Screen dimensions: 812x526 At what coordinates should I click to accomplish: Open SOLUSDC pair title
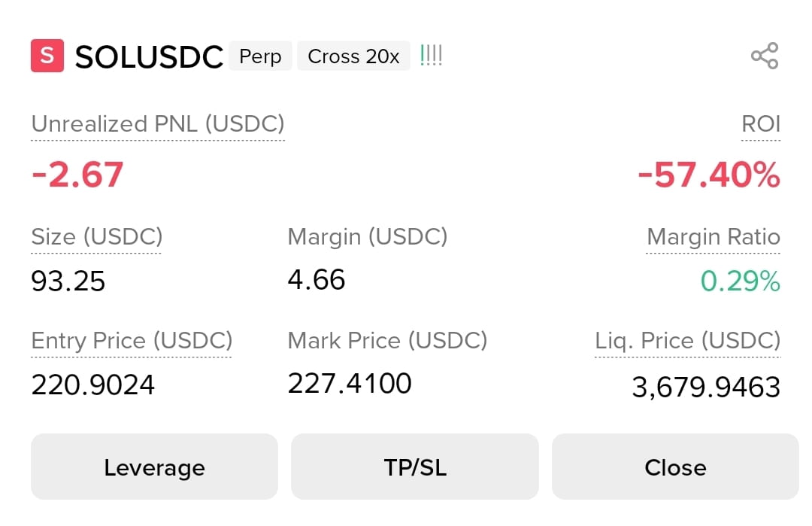click(149, 56)
